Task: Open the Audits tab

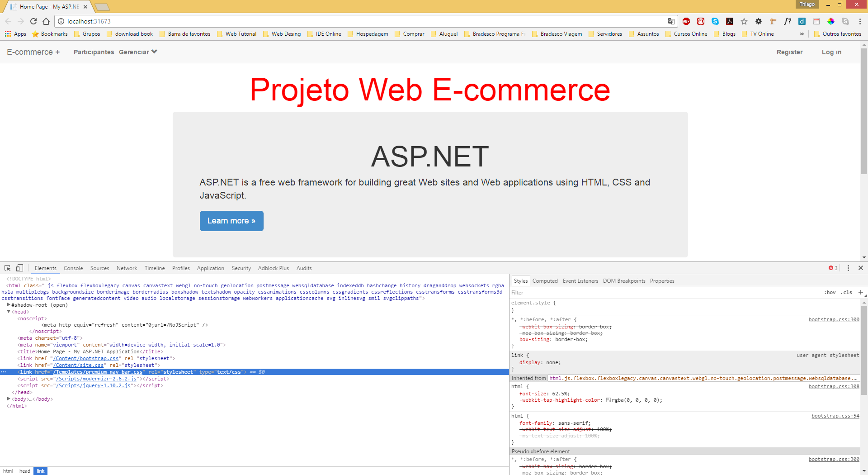Action: coord(304,268)
